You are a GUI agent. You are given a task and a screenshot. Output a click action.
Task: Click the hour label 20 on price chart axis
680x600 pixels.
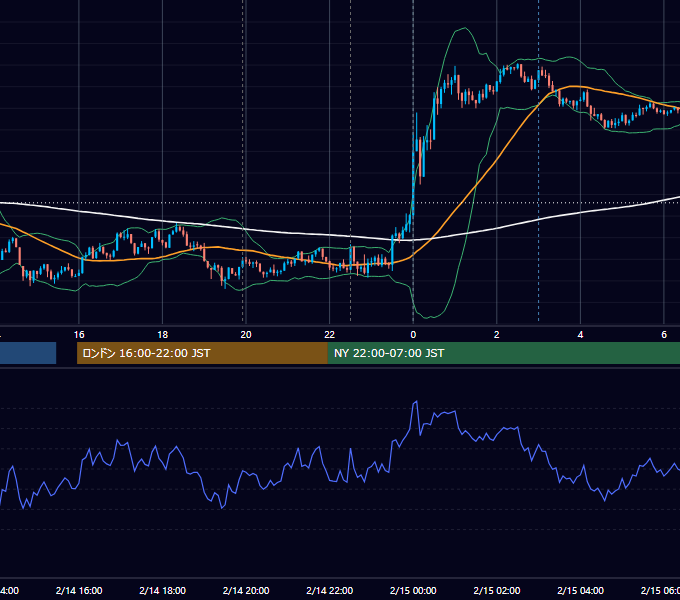point(246,335)
